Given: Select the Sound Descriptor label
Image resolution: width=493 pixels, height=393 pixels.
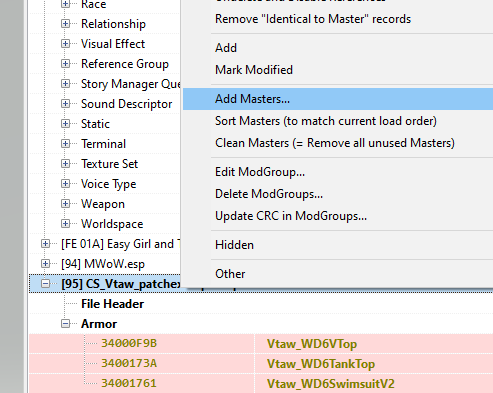Looking at the screenshot, I should (x=127, y=104).
